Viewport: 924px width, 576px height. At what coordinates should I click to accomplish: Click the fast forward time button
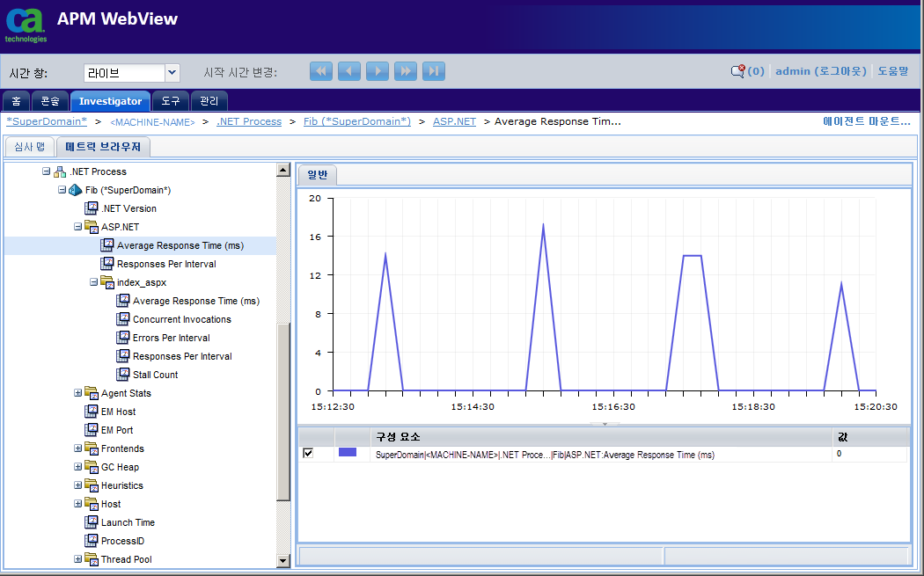[x=406, y=71]
